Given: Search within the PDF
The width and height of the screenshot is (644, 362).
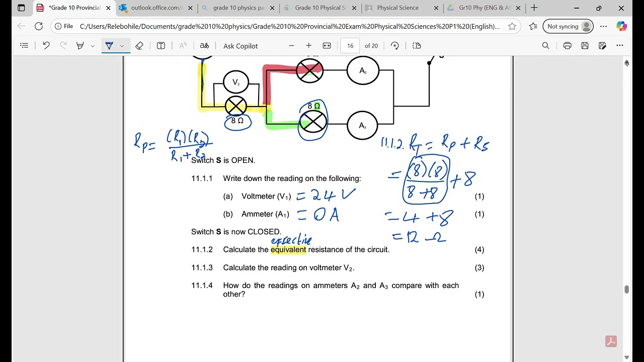Looking at the screenshot, I should 546,46.
